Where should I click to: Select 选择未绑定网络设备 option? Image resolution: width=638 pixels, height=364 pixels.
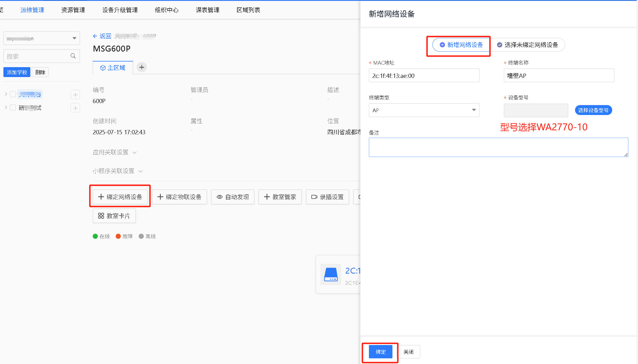(x=527, y=45)
